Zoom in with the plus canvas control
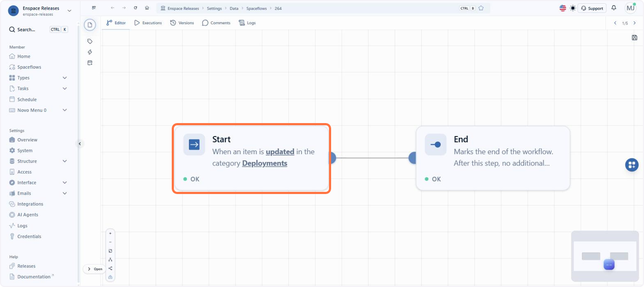 110,233
